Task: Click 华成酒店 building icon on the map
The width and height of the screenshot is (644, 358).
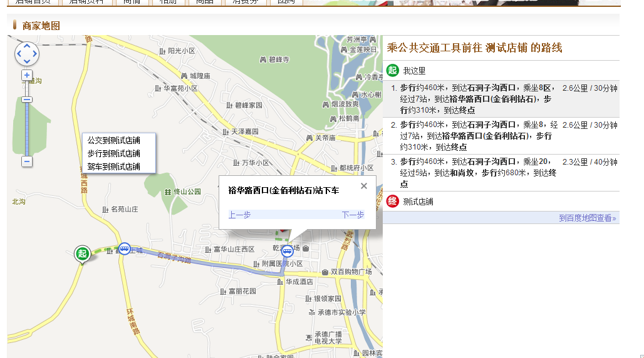Action: [280, 282]
